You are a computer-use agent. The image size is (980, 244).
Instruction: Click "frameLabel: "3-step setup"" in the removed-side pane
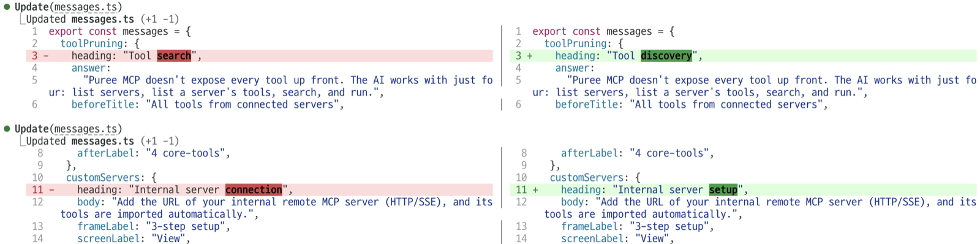click(x=154, y=227)
